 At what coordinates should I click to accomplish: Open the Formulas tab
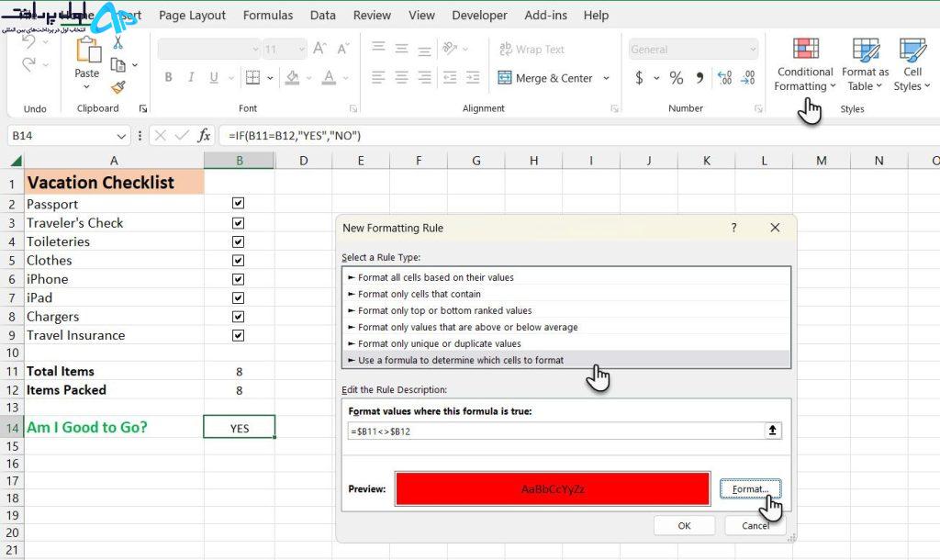[x=268, y=15]
